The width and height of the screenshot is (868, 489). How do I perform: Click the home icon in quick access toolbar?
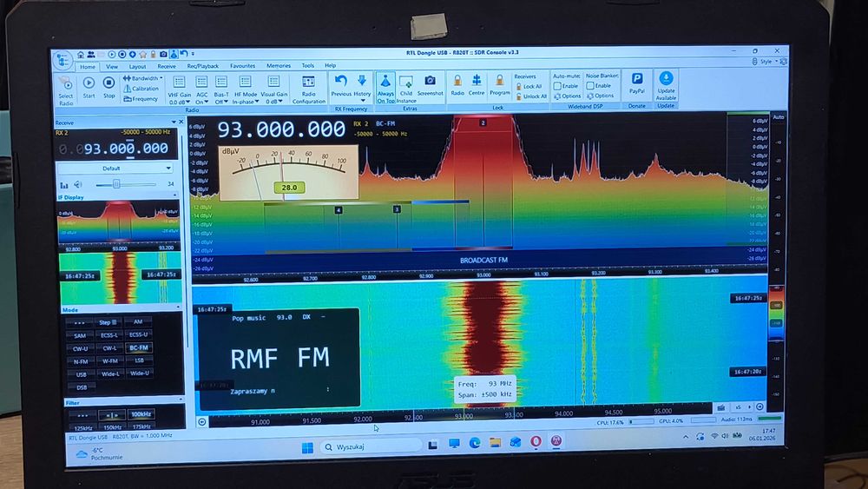point(81,54)
